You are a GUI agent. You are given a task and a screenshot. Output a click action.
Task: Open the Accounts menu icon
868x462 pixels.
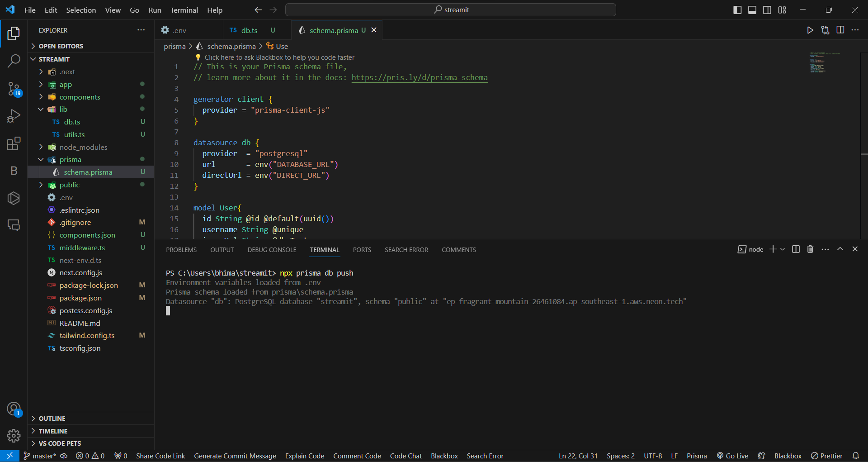(14, 409)
